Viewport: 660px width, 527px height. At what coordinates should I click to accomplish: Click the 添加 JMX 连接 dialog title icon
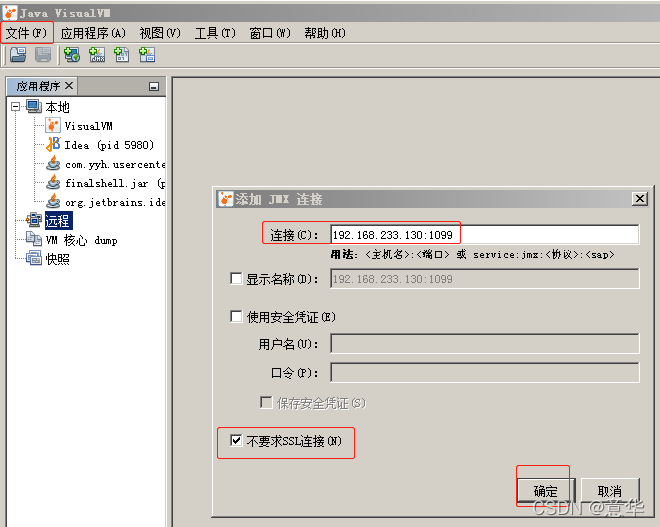click(x=225, y=199)
